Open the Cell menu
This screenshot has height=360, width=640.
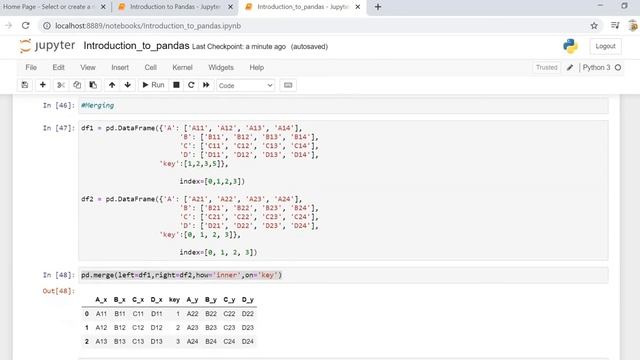point(151,67)
